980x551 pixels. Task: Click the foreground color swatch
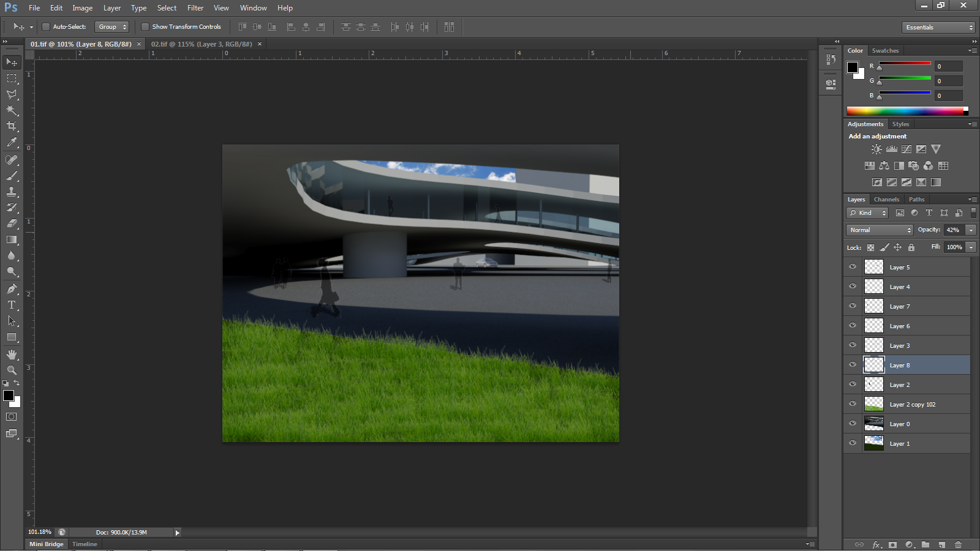click(x=9, y=395)
